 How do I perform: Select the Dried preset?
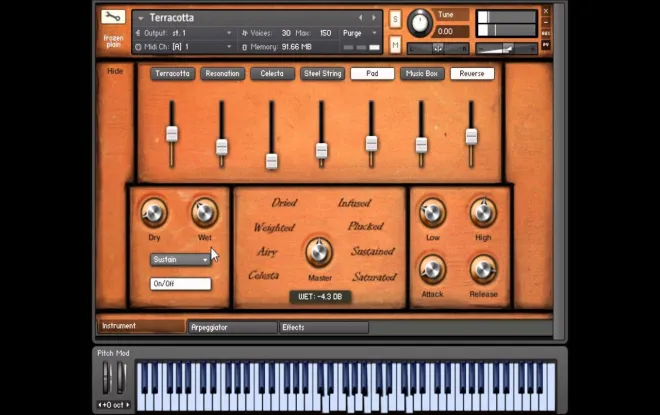tap(284, 203)
